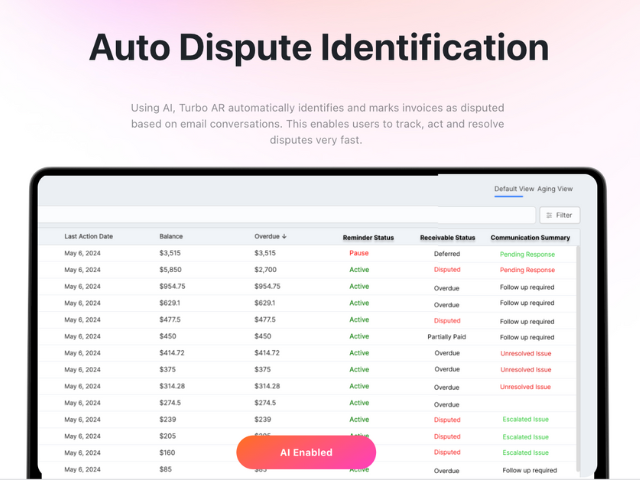Click Disputed status in the $160 row

point(447,452)
